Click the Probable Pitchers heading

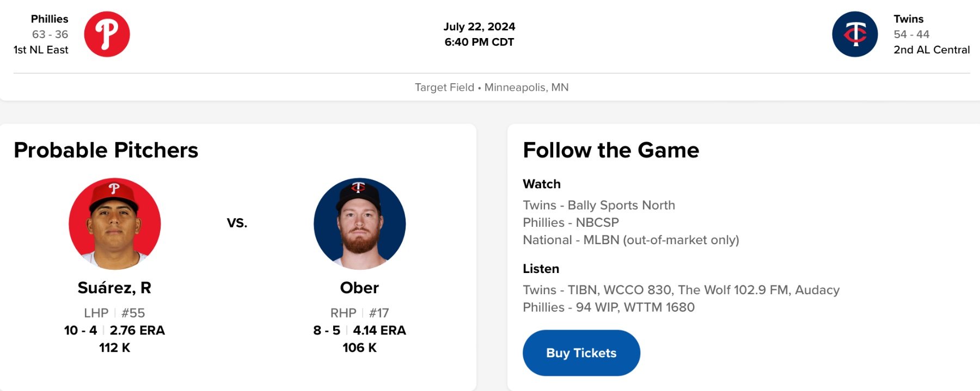(x=106, y=150)
